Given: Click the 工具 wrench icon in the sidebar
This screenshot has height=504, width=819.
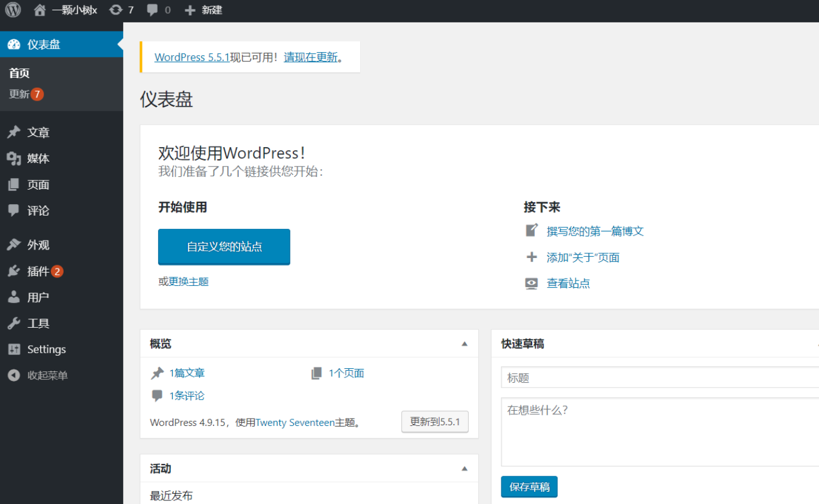Looking at the screenshot, I should 14,323.
